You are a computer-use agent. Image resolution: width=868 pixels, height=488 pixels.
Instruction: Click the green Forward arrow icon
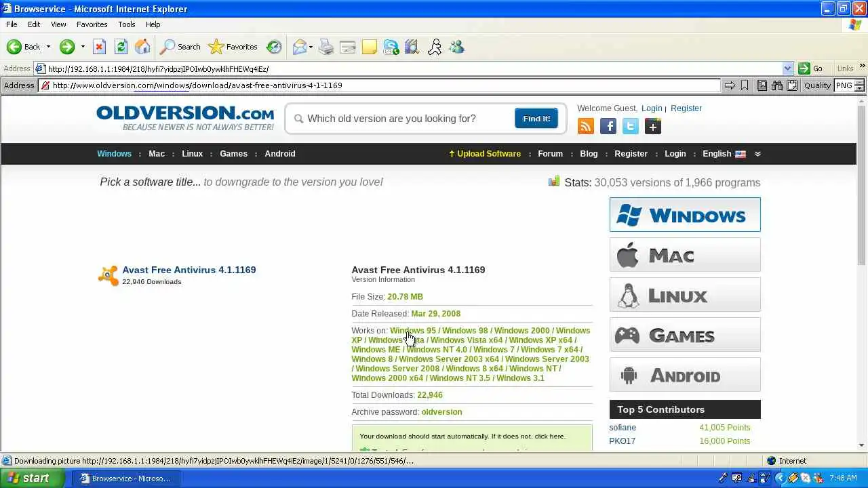coord(66,47)
